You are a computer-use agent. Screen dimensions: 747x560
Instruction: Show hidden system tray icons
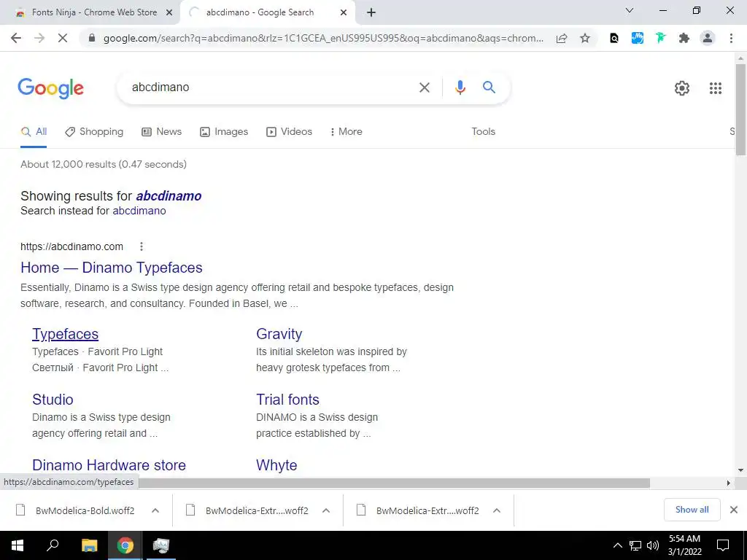(x=617, y=545)
